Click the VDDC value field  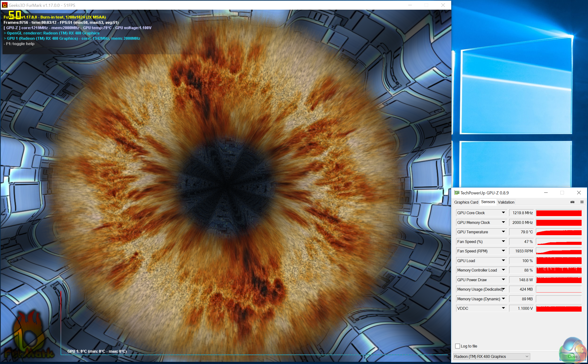pyautogui.click(x=521, y=308)
